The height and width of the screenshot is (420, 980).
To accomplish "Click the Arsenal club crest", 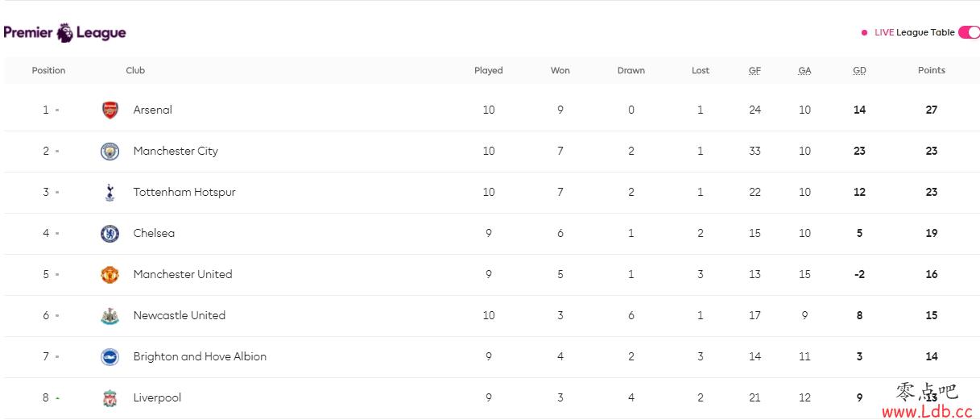I will point(110,110).
